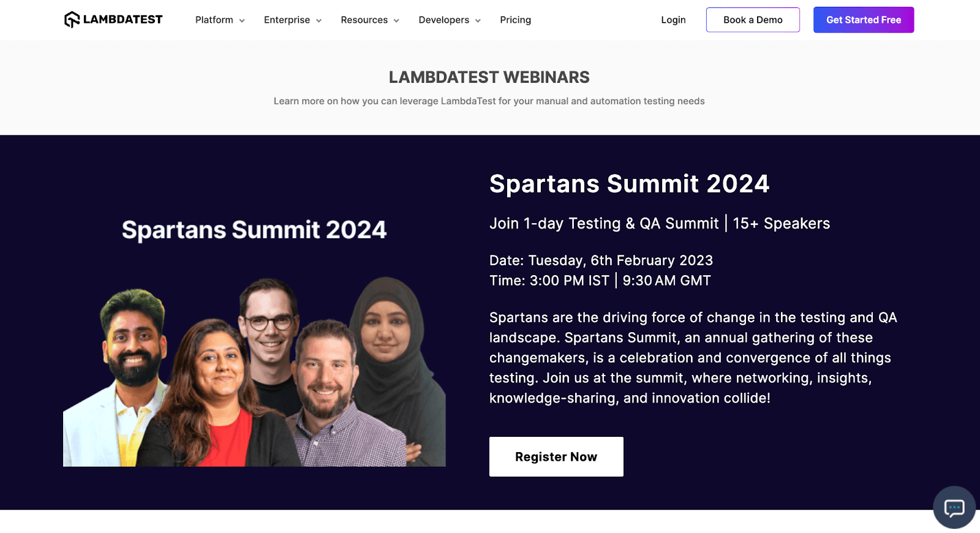Click the Login link

coord(673,20)
